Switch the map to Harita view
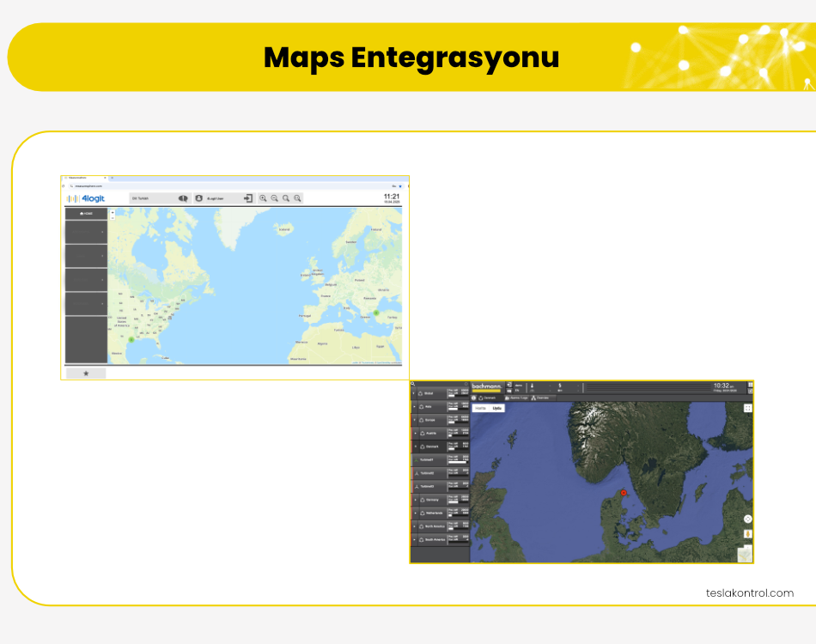This screenshot has width=816, height=644. click(x=480, y=409)
